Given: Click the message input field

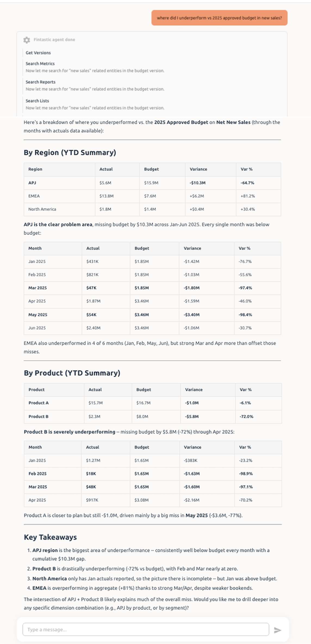Looking at the screenshot, I should (146, 629).
